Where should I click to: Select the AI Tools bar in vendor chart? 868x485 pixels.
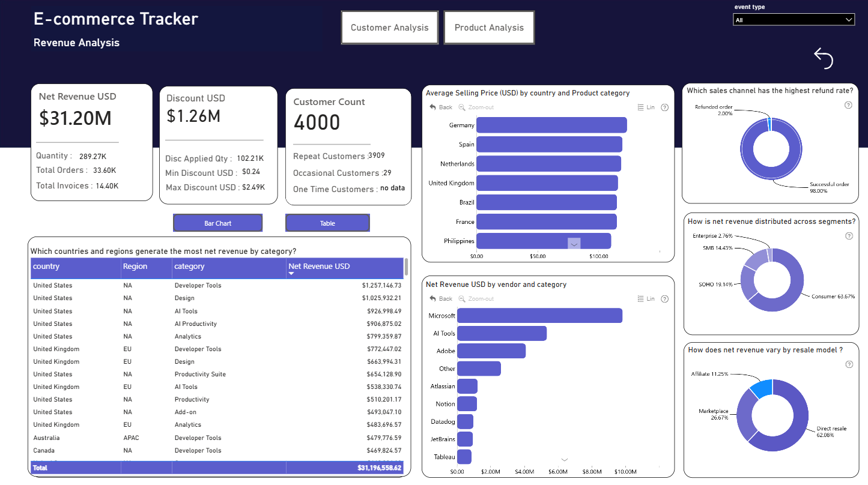502,333
